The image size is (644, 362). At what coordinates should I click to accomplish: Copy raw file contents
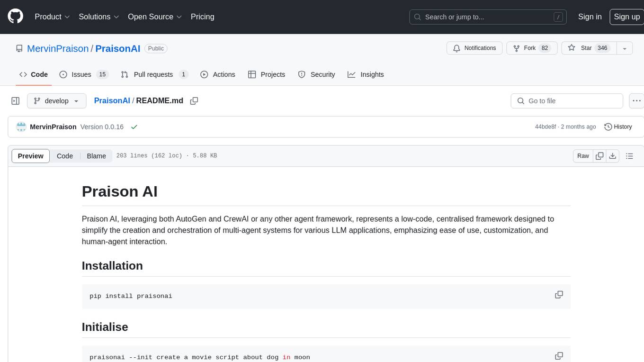point(600,156)
